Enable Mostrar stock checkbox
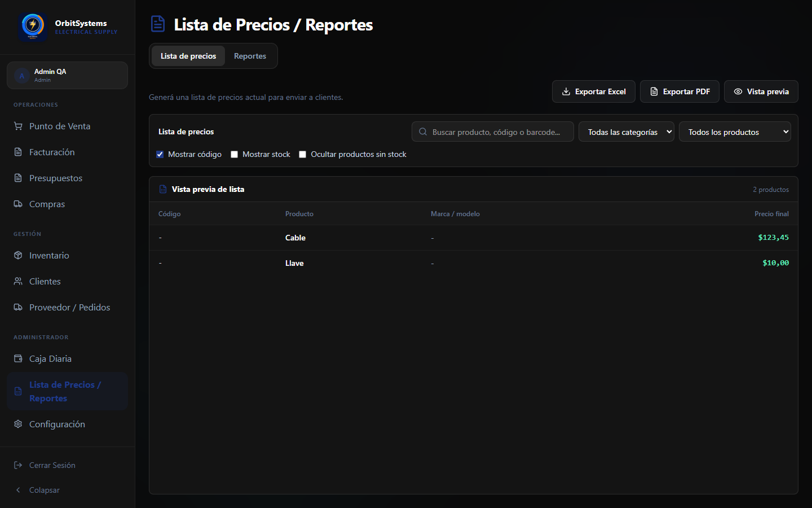 coord(234,154)
